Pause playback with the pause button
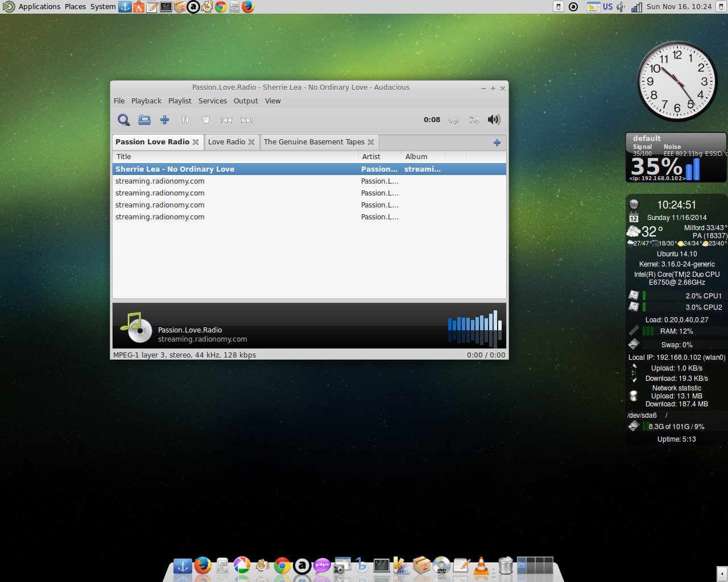Screen dimensions: 728x582 [185, 120]
